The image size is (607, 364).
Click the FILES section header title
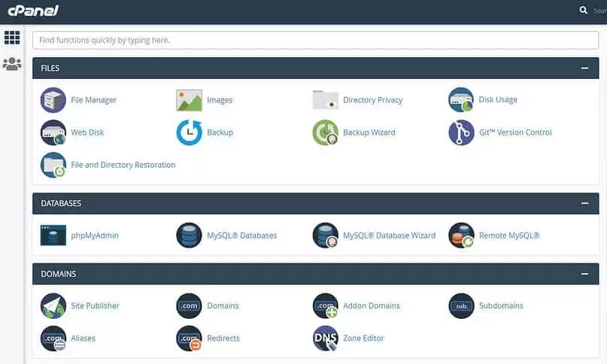coord(50,68)
